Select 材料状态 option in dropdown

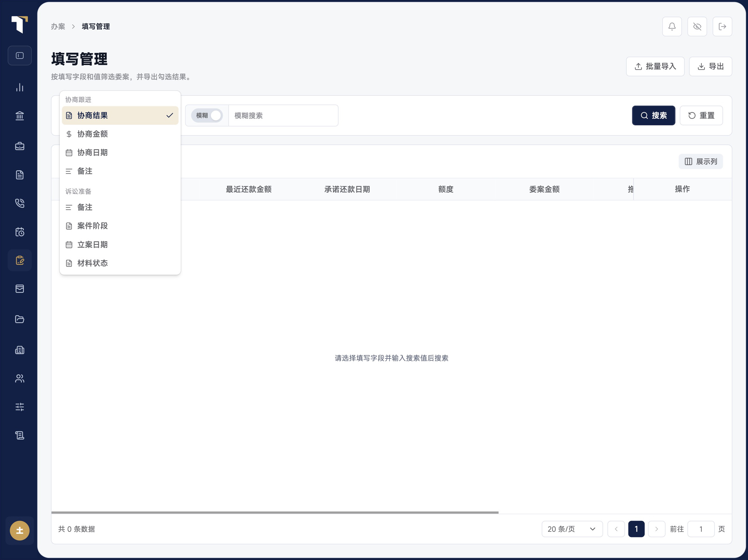tap(120, 263)
